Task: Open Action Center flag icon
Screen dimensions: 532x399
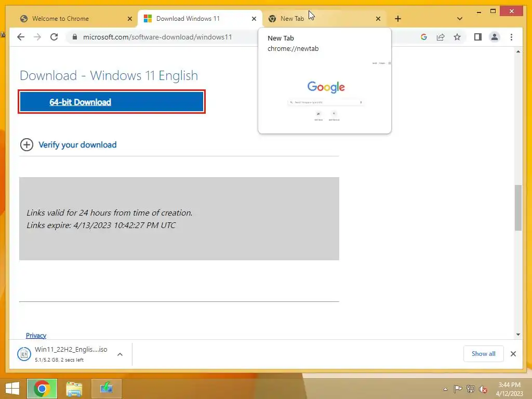Action: (x=458, y=389)
